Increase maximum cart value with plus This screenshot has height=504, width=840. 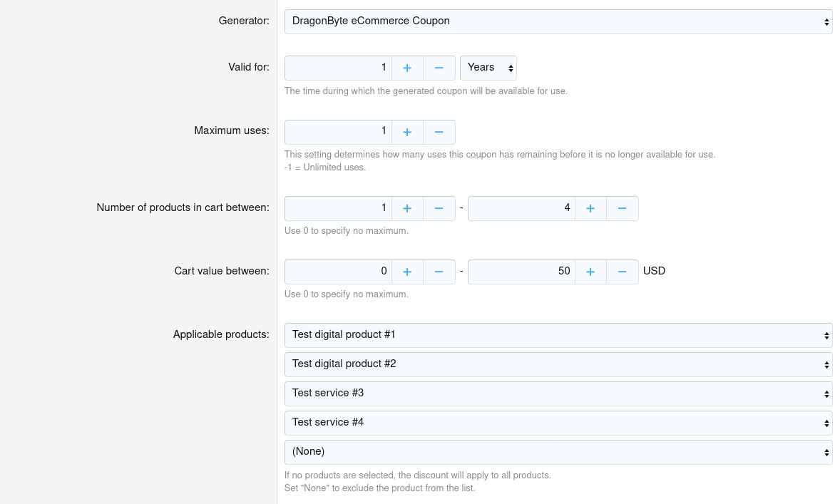pyautogui.click(x=590, y=272)
